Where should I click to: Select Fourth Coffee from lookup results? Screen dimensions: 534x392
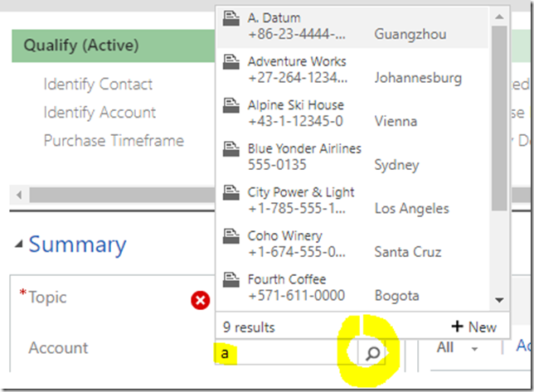(x=286, y=279)
